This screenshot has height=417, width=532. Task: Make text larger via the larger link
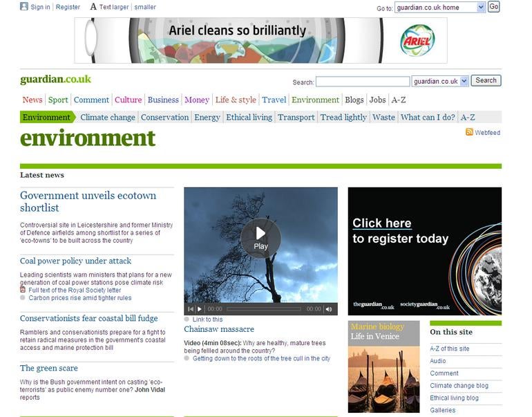[114, 7]
